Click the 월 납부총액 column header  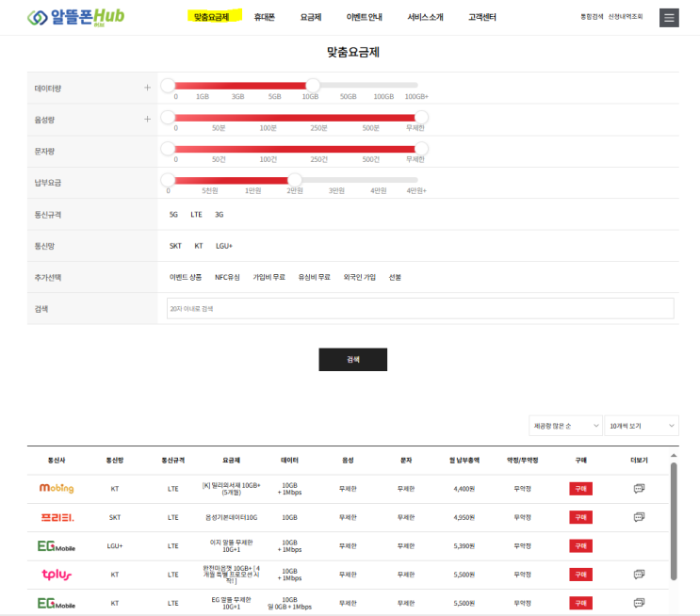point(464,461)
